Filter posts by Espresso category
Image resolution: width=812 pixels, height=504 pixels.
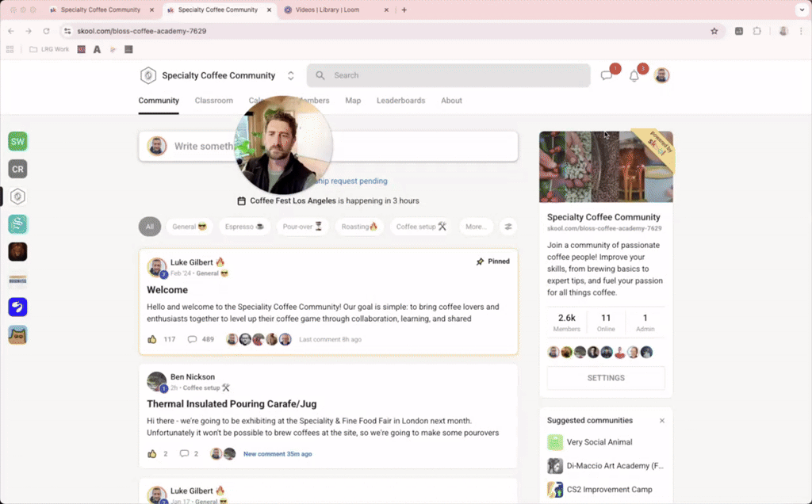[x=244, y=227]
